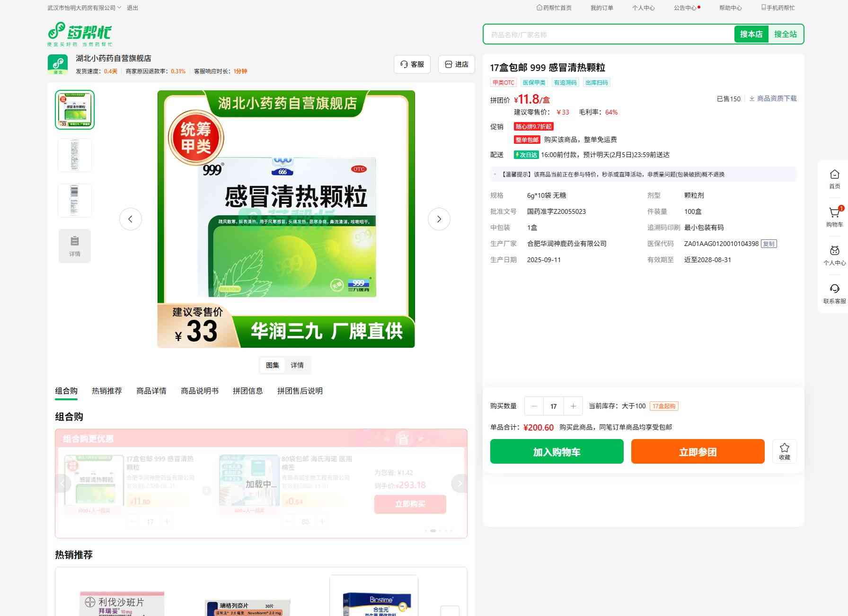
Task: Switch image viewer to 图集 mode
Action: 273,365
